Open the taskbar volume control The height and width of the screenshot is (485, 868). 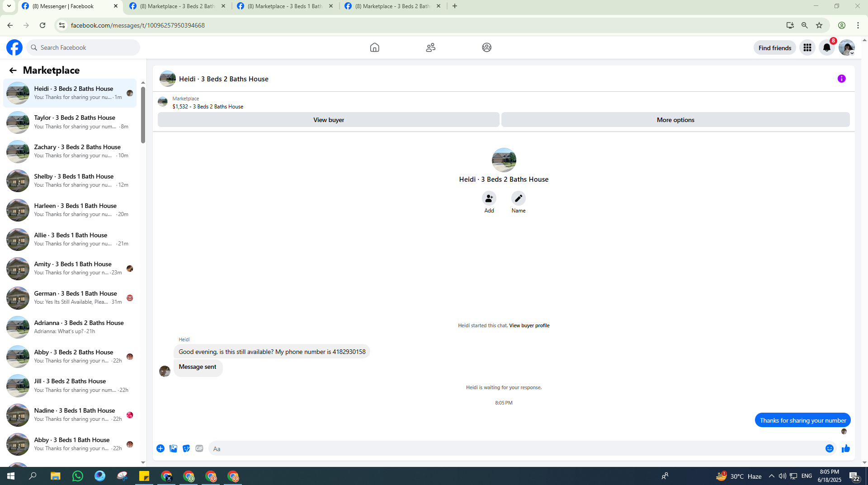click(782, 476)
